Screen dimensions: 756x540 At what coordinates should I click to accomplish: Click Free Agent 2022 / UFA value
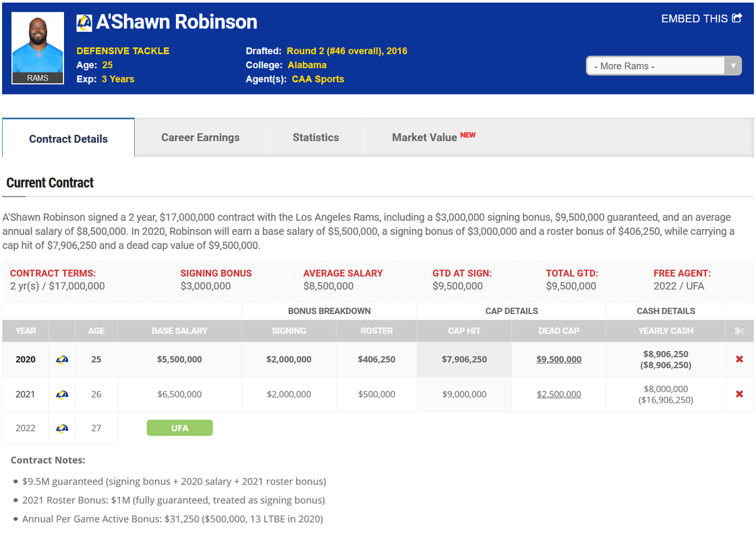[x=679, y=286]
